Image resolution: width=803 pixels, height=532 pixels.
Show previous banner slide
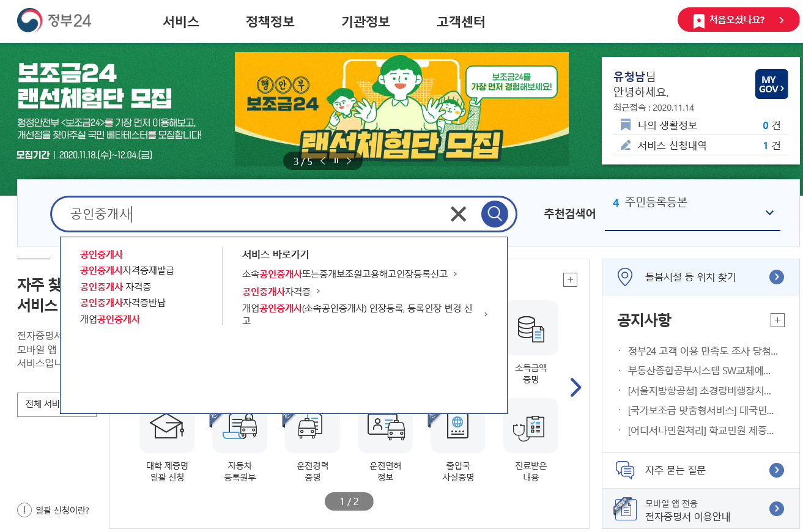coord(323,161)
